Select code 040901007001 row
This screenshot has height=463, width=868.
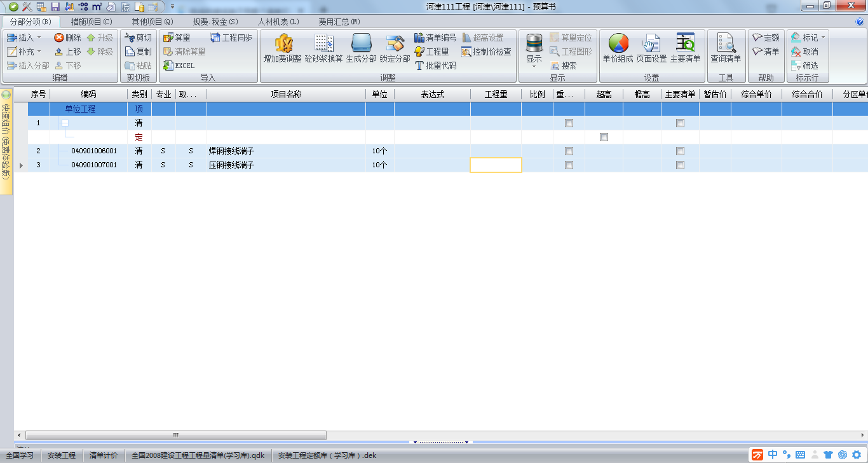94,165
